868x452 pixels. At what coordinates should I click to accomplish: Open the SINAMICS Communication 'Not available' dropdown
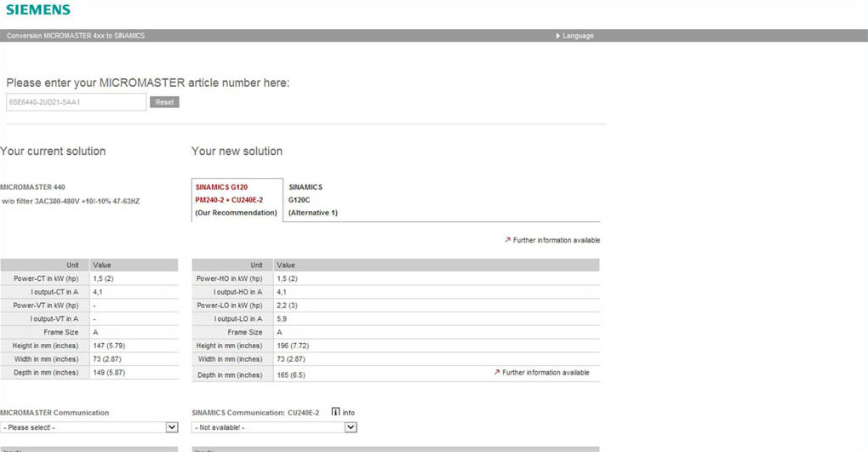[x=274, y=427]
